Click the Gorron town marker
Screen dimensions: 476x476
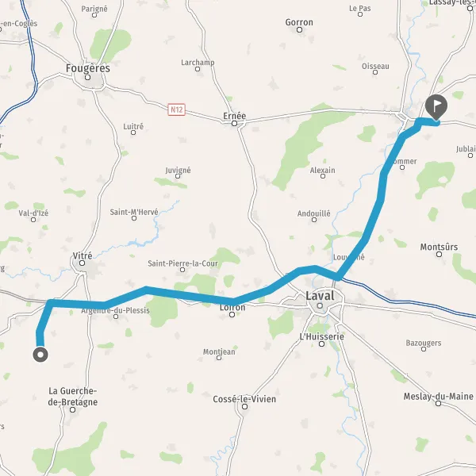(x=299, y=29)
